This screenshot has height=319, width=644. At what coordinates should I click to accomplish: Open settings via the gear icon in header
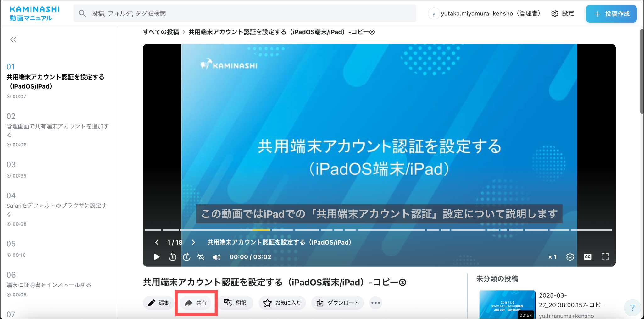point(555,13)
